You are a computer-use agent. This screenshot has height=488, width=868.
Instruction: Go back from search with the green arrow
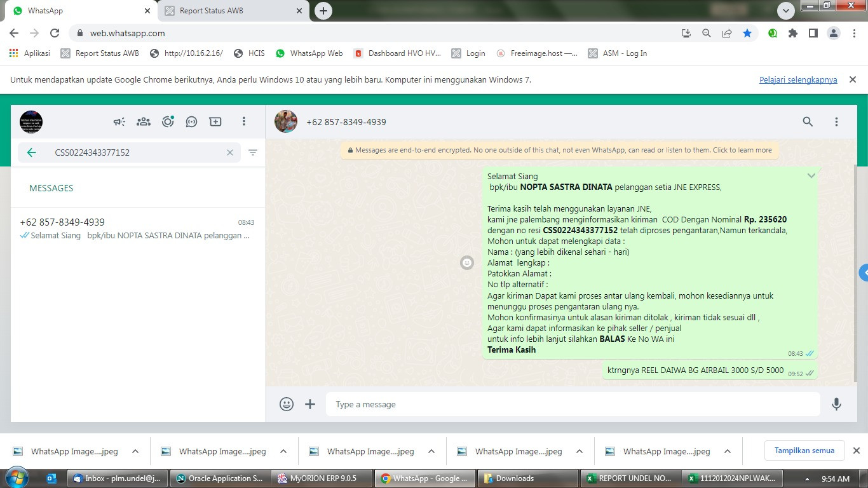click(31, 152)
